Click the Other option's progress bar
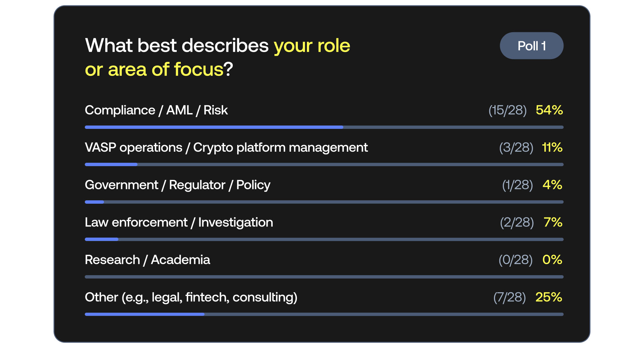Viewport: 644px width, 348px height. tap(324, 314)
